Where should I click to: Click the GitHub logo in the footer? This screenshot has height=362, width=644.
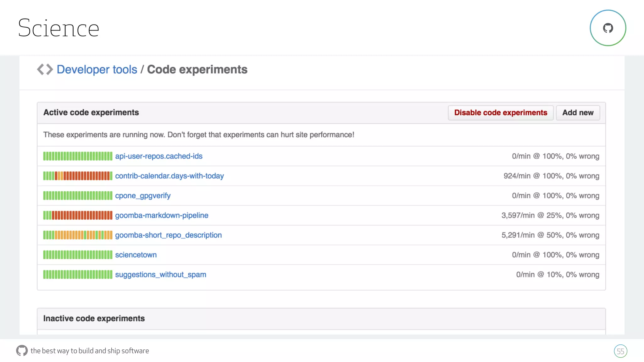(x=22, y=350)
